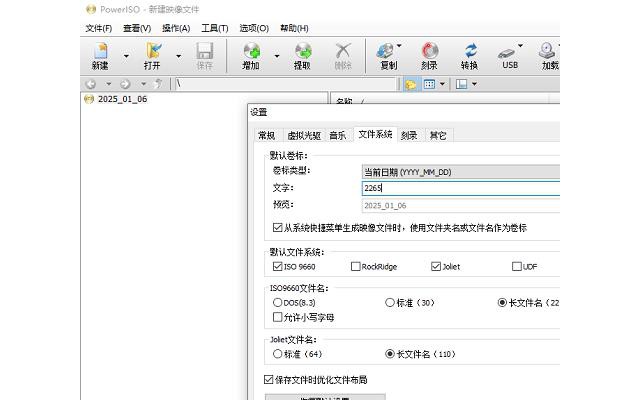Click the 保存 (Save) toolbar icon
Image resolution: width=640 pixels, height=400 pixels.
[204, 56]
